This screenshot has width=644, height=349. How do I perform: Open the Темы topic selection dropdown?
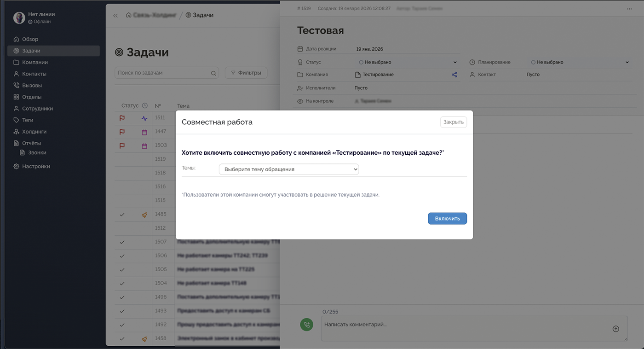[x=288, y=169]
